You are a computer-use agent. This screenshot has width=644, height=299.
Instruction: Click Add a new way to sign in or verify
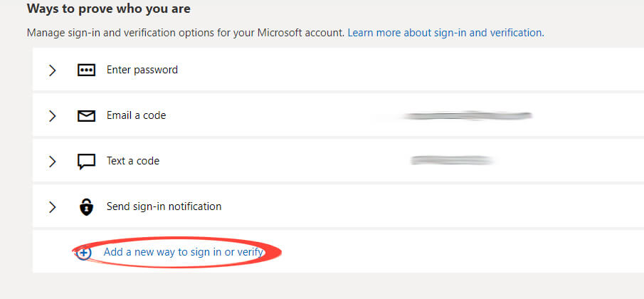tap(183, 252)
